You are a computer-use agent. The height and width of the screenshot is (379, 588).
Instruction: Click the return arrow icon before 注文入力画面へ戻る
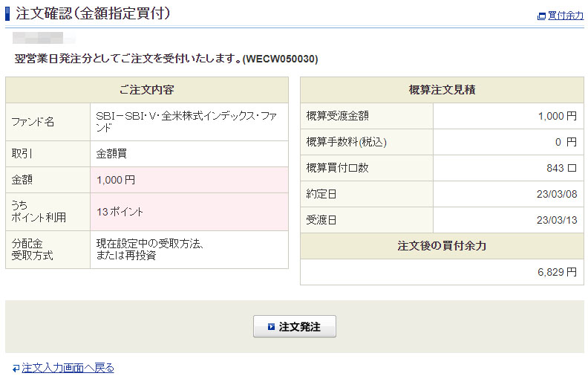point(16,369)
